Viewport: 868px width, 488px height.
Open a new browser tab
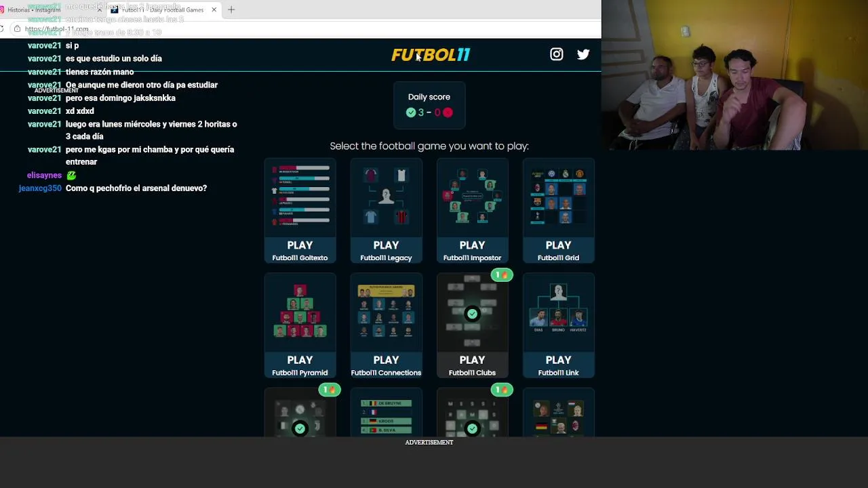231,9
